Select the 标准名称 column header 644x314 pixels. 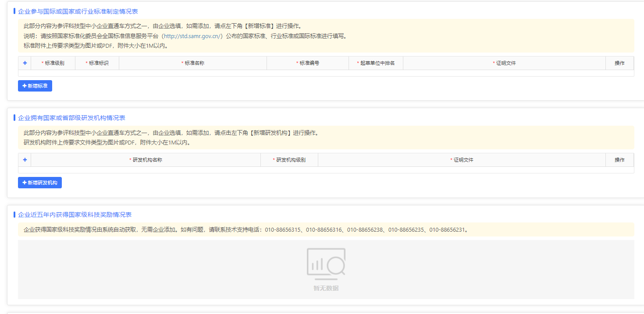click(x=193, y=63)
